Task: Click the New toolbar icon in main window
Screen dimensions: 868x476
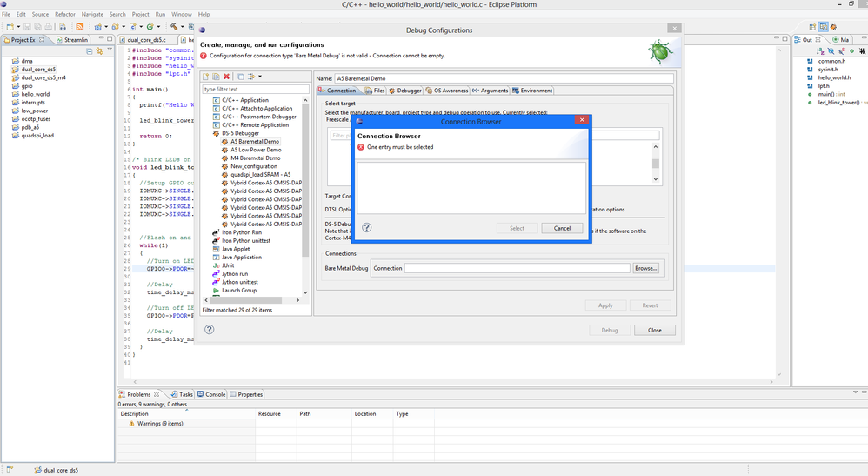Action: pos(10,27)
